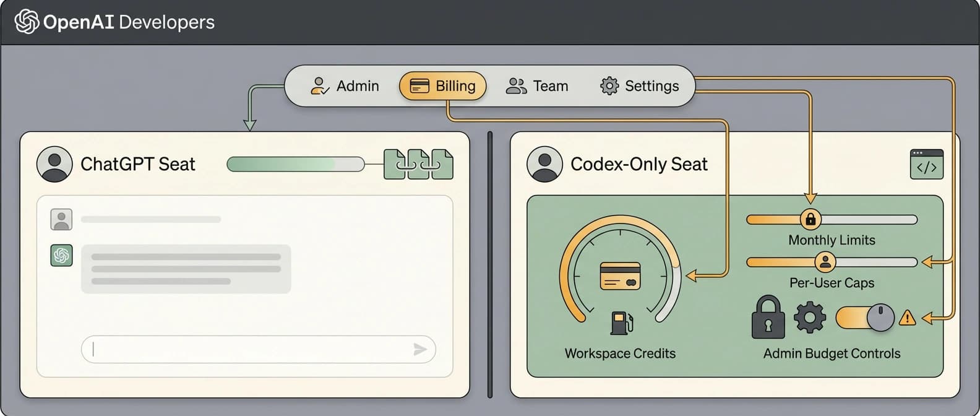This screenshot has height=416, width=980.
Task: Click the chat message input field
Action: click(259, 349)
